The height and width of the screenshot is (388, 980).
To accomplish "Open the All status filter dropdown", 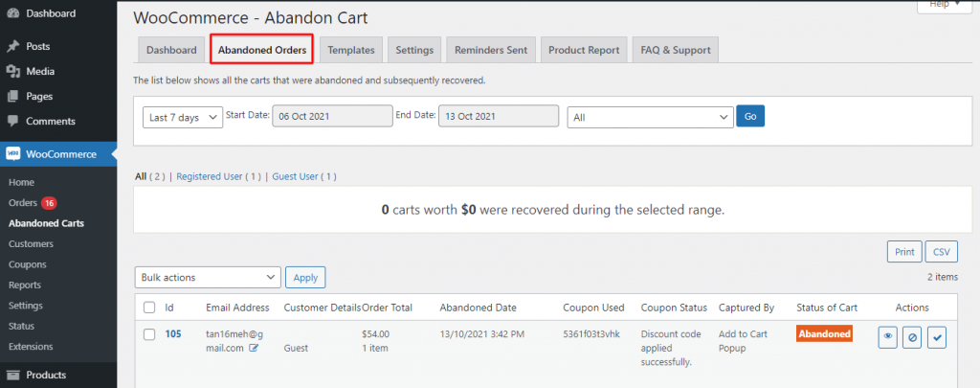I will coord(650,117).
